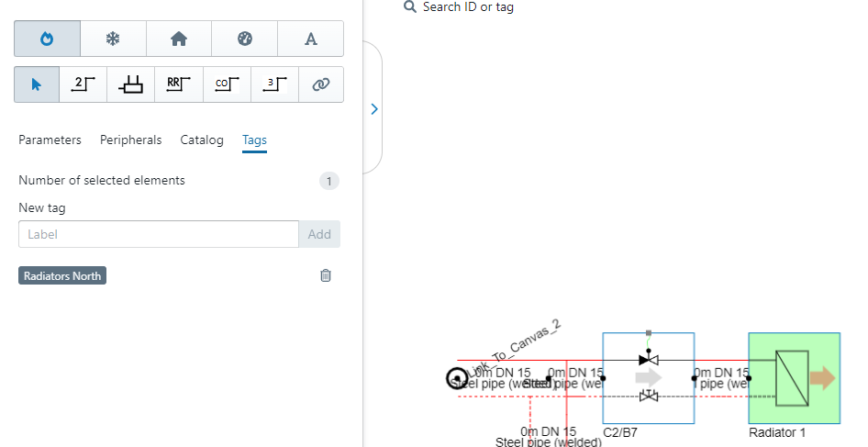Collapse the side panel with chevron arrow
The image size is (868, 447).
[373, 108]
